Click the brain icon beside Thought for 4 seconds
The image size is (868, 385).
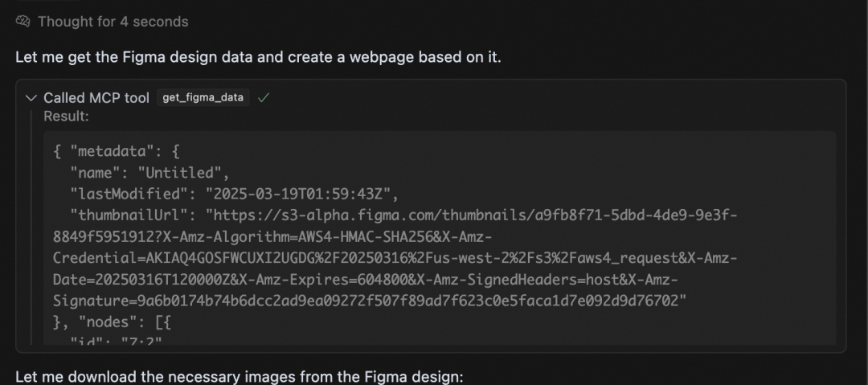(23, 22)
